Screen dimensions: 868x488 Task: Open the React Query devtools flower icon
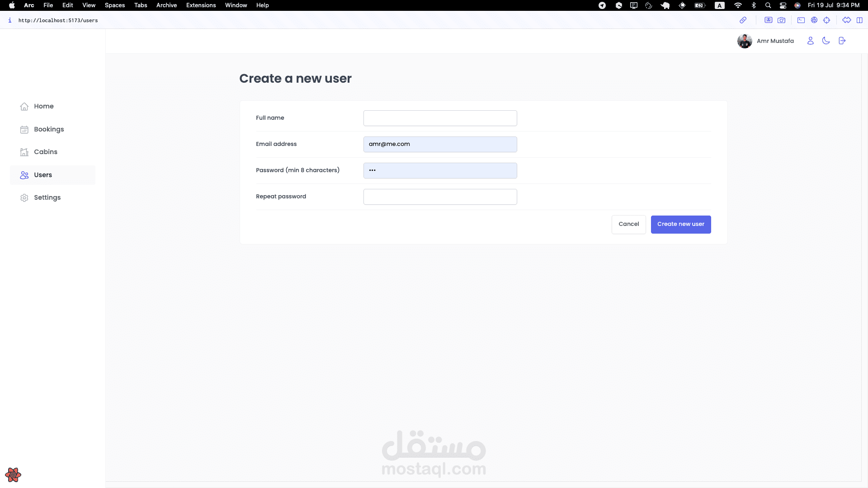point(13,474)
